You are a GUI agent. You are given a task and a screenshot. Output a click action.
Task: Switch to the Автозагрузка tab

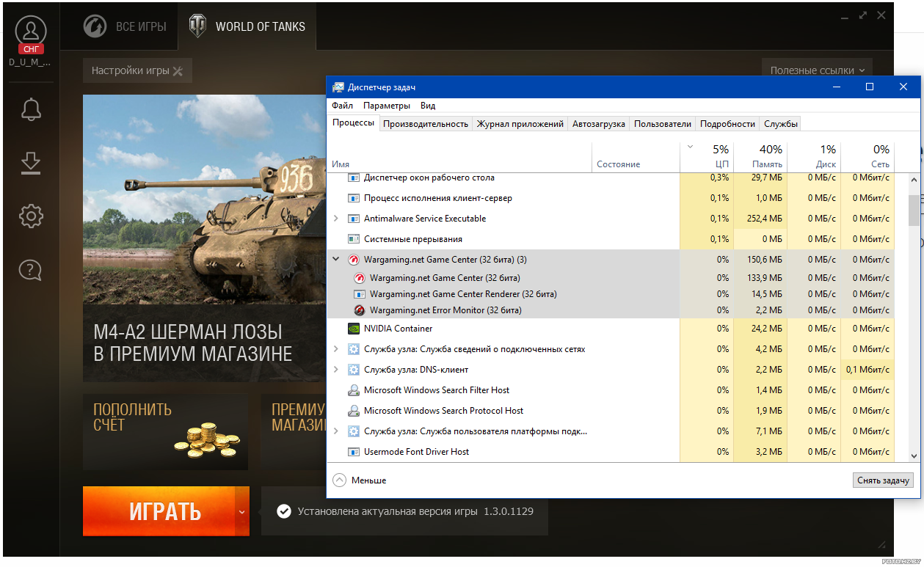coord(599,124)
